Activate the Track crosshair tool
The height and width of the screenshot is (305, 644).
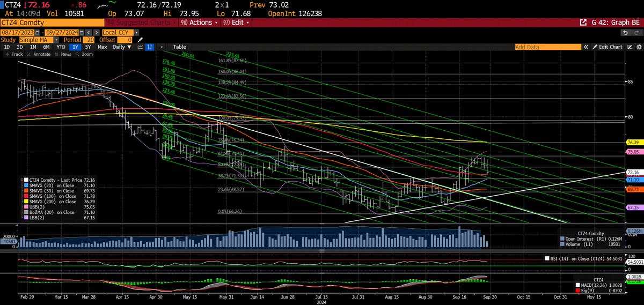tap(13, 54)
